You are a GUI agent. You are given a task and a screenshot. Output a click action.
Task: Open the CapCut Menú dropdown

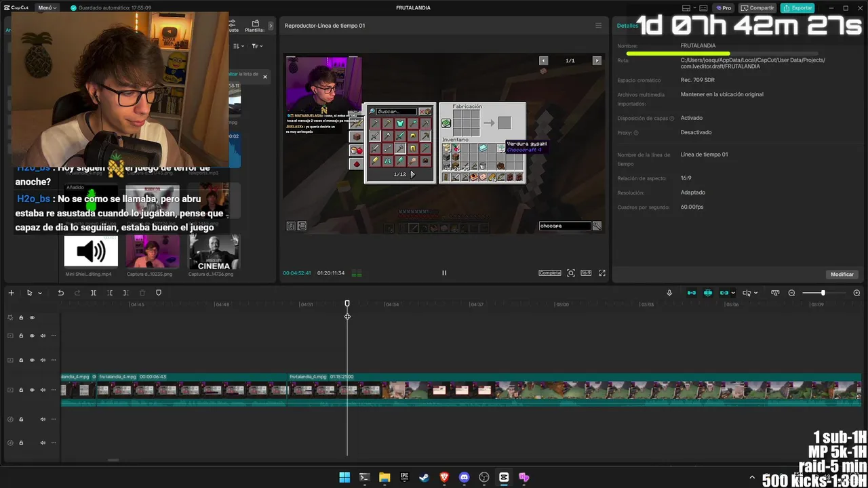coord(47,8)
